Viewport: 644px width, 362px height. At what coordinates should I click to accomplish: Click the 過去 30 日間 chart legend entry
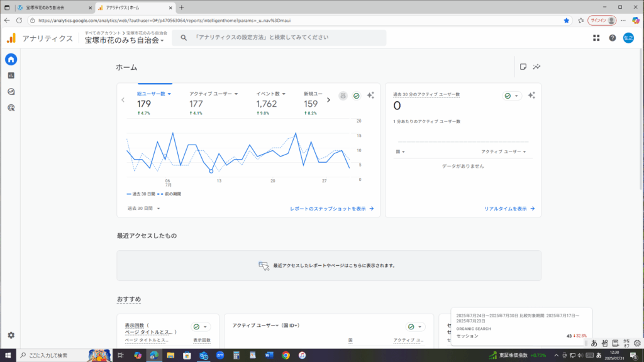point(141,194)
